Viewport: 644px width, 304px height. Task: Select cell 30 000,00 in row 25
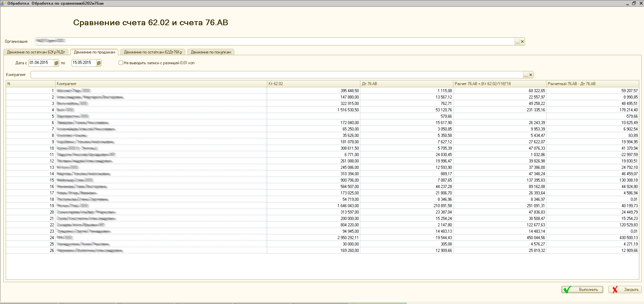point(314,244)
